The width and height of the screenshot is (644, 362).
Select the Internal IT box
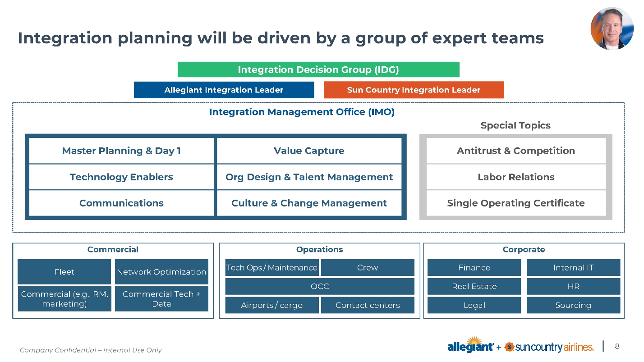[573, 268]
